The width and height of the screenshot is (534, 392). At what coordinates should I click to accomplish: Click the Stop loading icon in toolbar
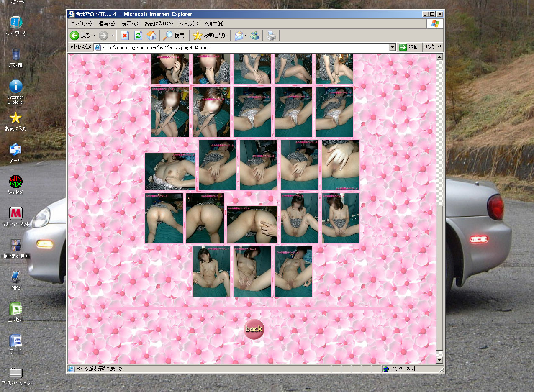[x=125, y=36]
